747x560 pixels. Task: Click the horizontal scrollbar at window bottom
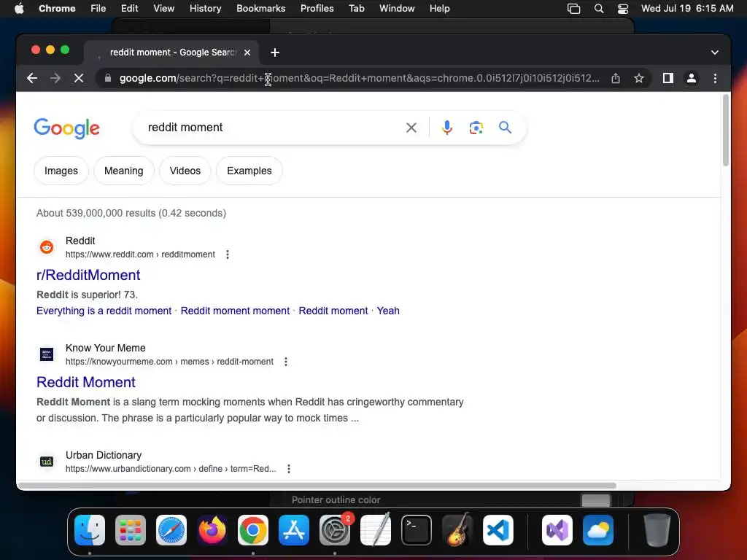pos(317,485)
